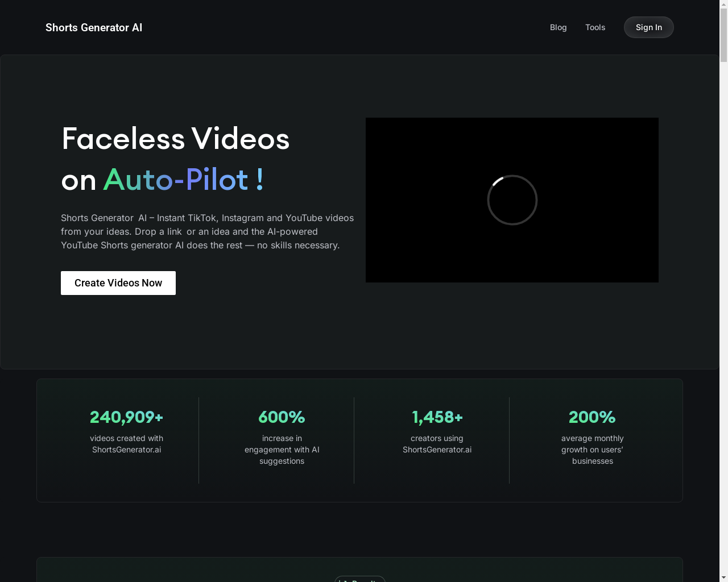Click the 600% engagement statistic
This screenshot has height=582, width=728.
point(282,417)
